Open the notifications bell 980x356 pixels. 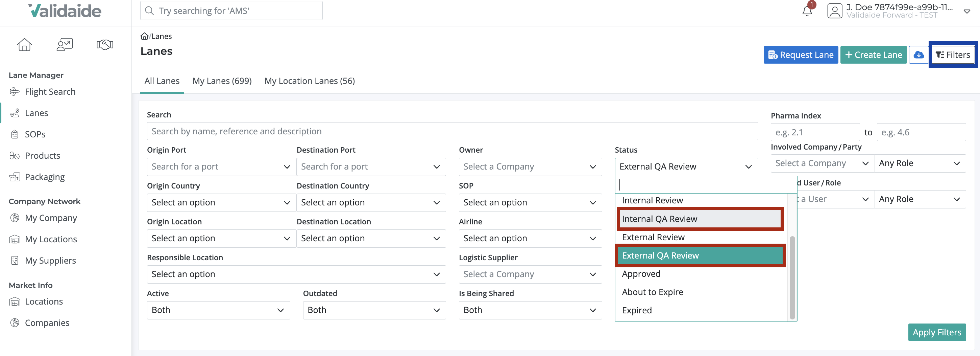pyautogui.click(x=807, y=11)
